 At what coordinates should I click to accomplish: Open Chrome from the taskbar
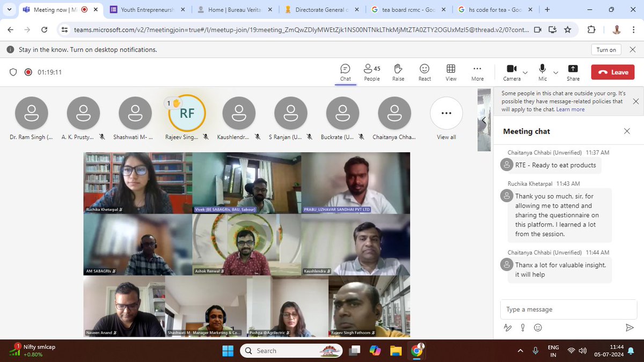416,351
